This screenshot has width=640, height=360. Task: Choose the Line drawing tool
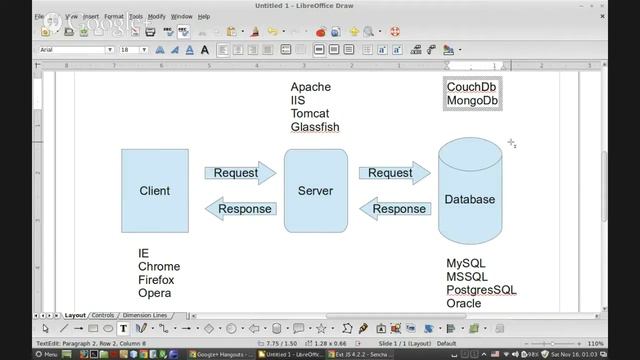point(64,329)
